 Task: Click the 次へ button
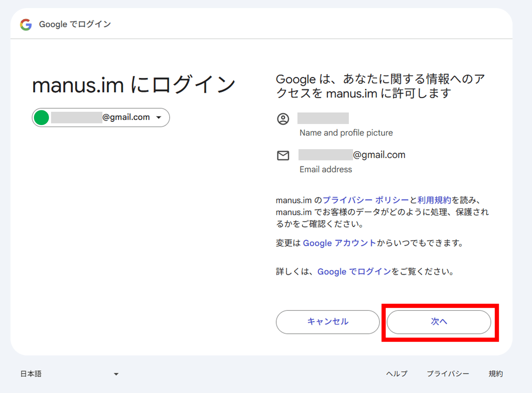coord(439,322)
